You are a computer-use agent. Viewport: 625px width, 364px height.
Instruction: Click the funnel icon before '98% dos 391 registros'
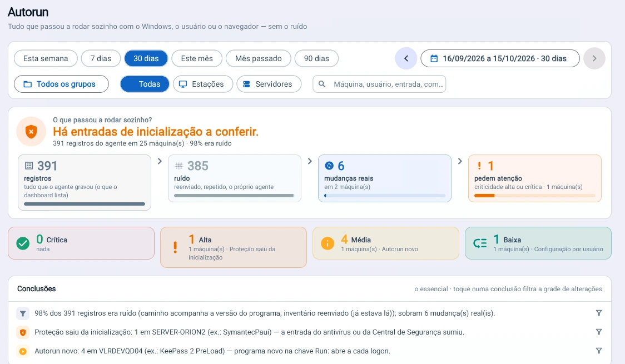23,313
